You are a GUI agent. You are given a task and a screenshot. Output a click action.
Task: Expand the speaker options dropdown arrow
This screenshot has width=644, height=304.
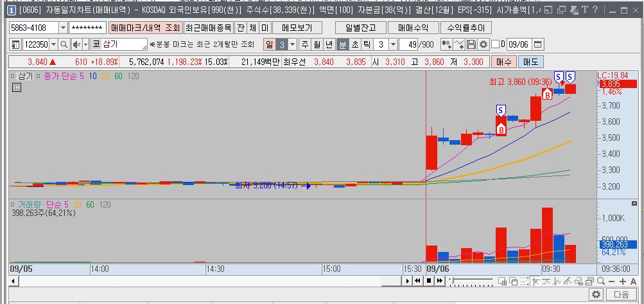point(86,44)
